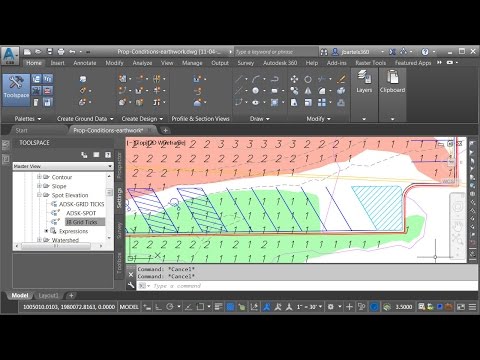Select the Line tool in Draw panel
Viewport: 480px width, 360px height.
[239, 79]
